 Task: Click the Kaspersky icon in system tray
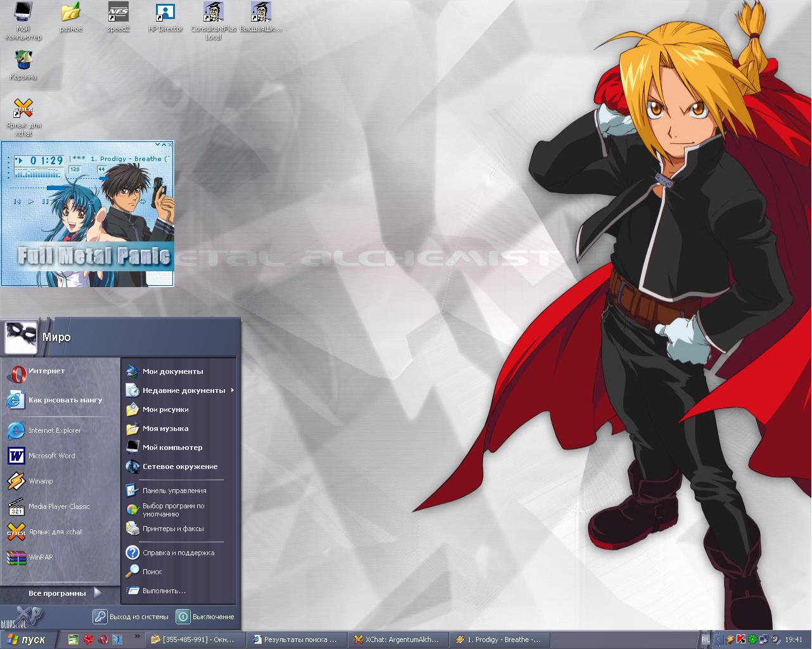tap(741, 639)
